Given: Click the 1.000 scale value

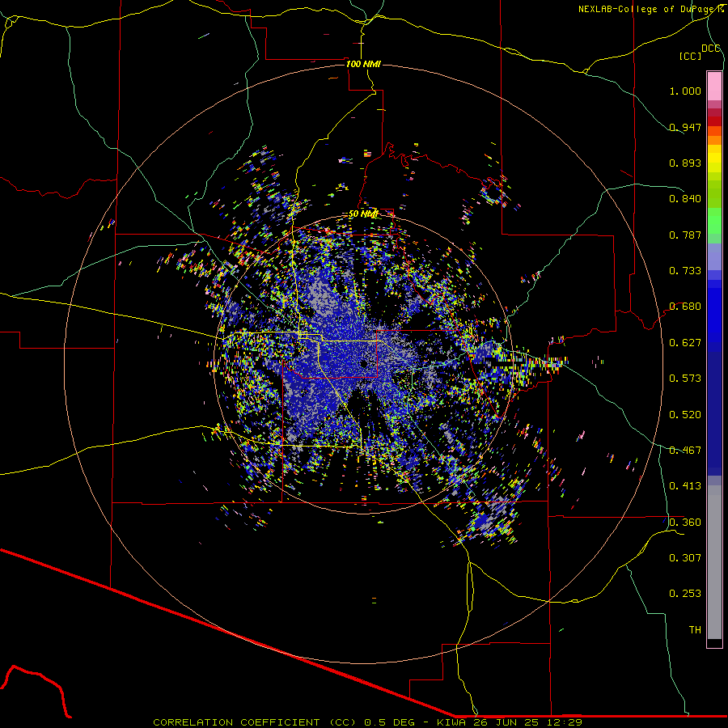Looking at the screenshot, I should pos(685,91).
